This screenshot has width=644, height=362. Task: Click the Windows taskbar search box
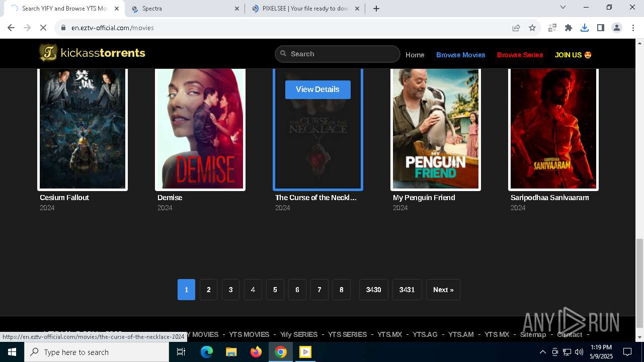pyautogui.click(x=97, y=352)
